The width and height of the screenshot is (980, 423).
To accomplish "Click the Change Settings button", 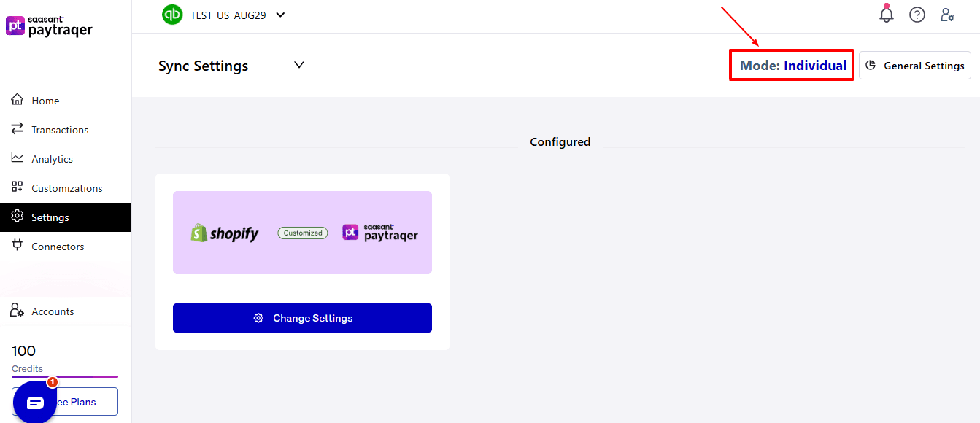I will click(x=302, y=318).
